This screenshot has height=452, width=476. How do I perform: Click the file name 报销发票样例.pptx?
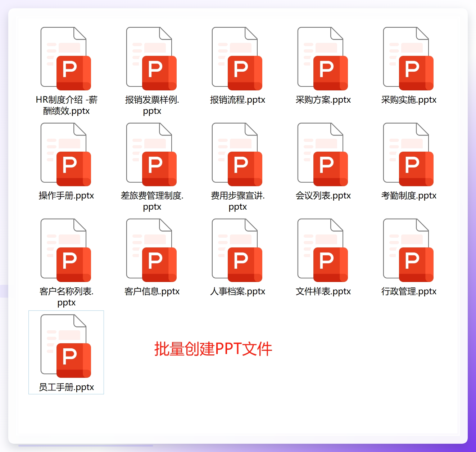(x=152, y=105)
